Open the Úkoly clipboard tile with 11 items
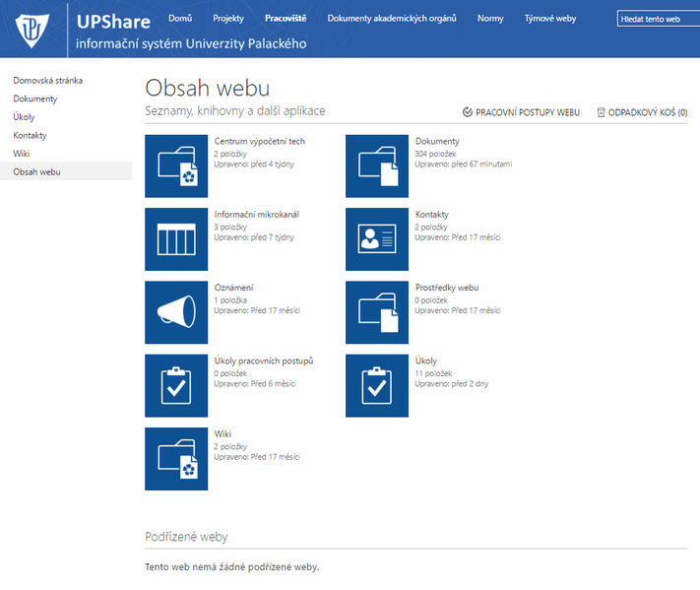This screenshot has height=590, width=700. click(377, 386)
